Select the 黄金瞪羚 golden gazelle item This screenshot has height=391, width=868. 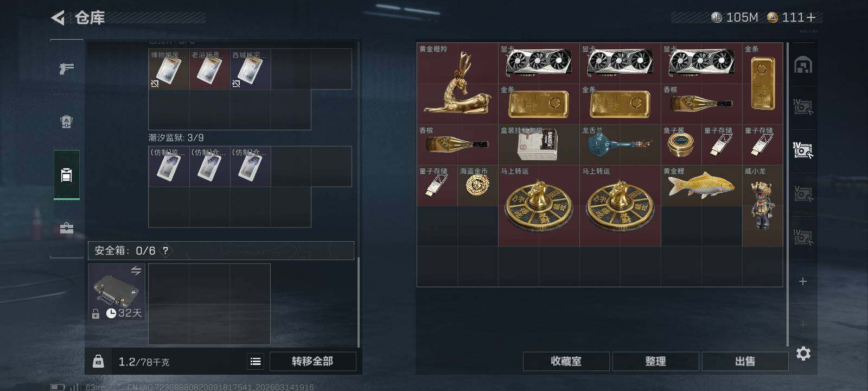click(457, 84)
